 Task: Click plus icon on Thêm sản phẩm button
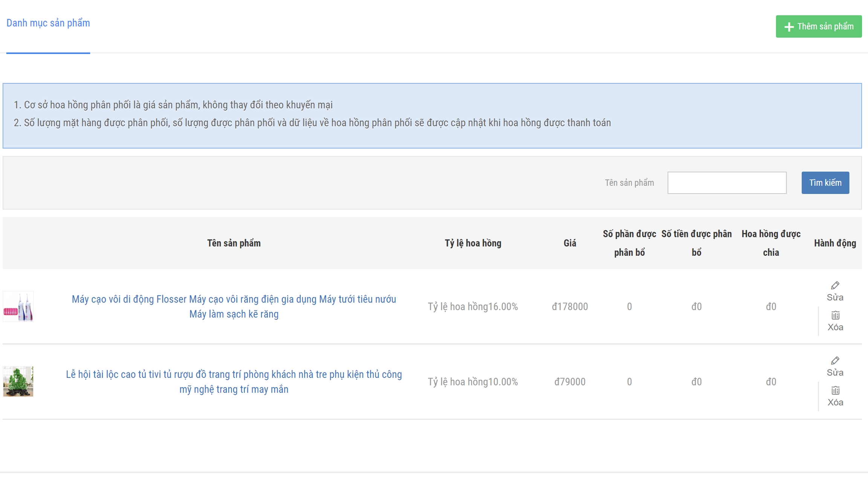[x=789, y=27]
